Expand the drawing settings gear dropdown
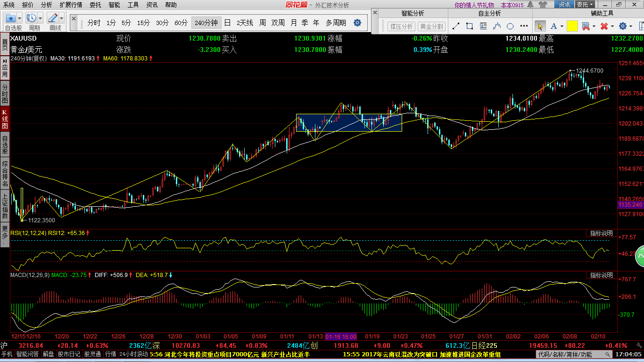Screen dimensions: 644x362 point(631,26)
